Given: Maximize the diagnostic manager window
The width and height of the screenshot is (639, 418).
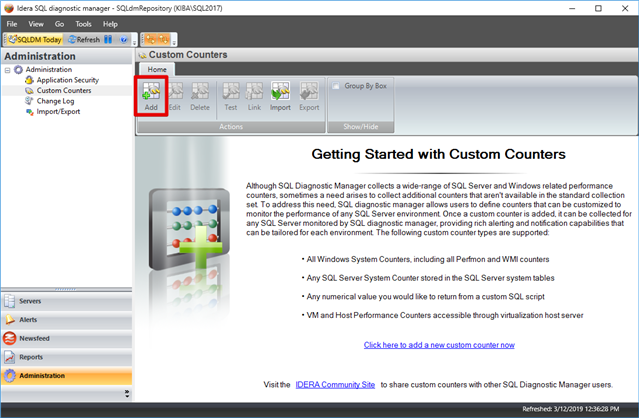Looking at the screenshot, I should 598,8.
